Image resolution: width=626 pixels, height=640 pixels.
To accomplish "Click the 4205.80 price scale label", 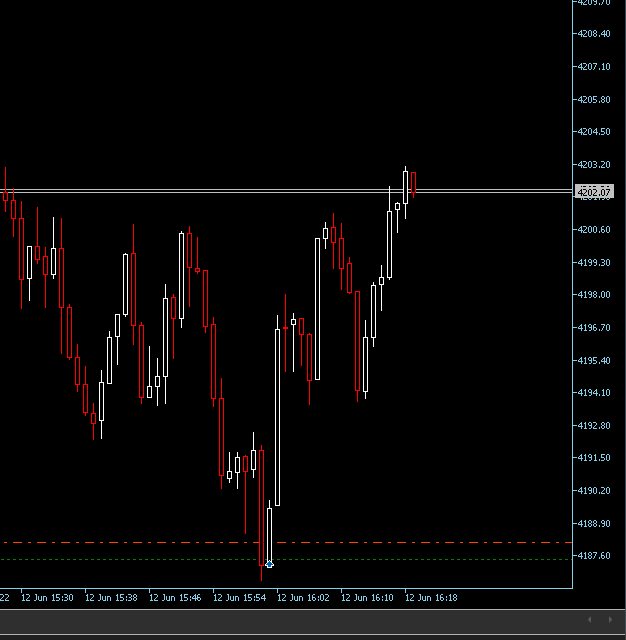I will point(594,100).
